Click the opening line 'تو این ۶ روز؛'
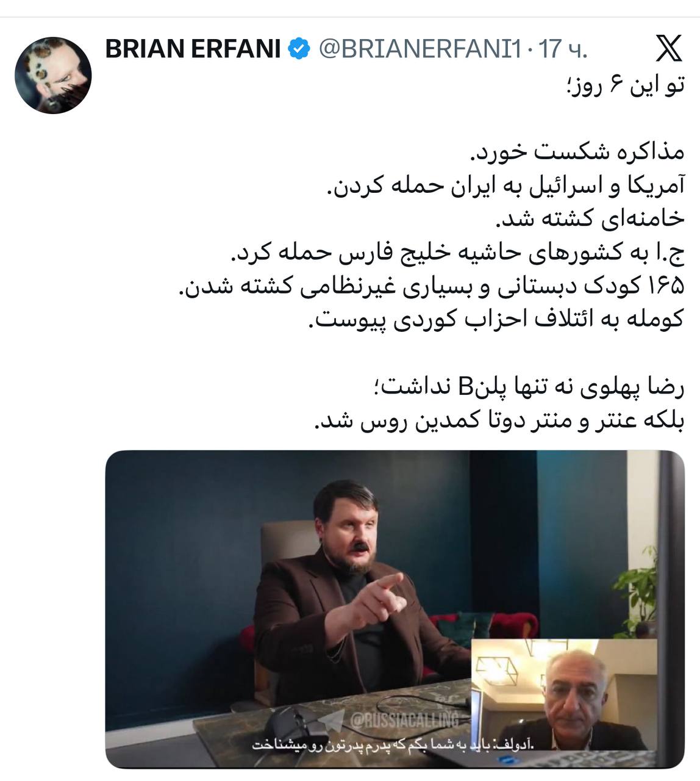Screen dimensions: 700x781 click(625, 84)
